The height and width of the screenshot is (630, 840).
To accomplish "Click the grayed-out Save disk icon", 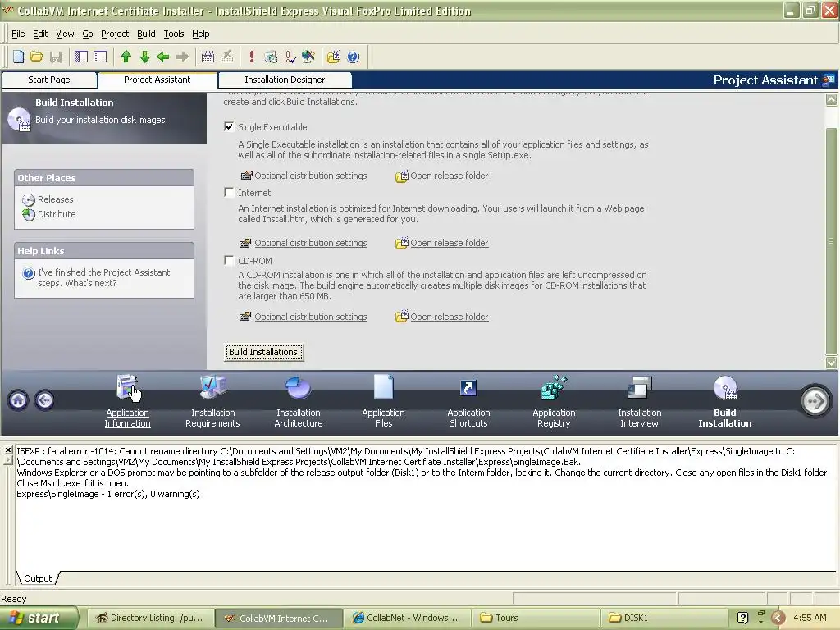I will coord(55,57).
